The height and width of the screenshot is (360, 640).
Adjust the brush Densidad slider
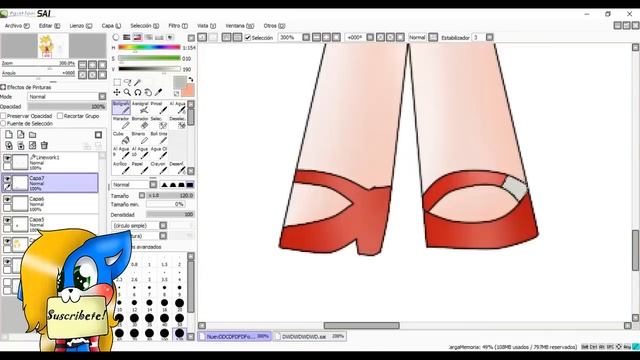point(171,214)
